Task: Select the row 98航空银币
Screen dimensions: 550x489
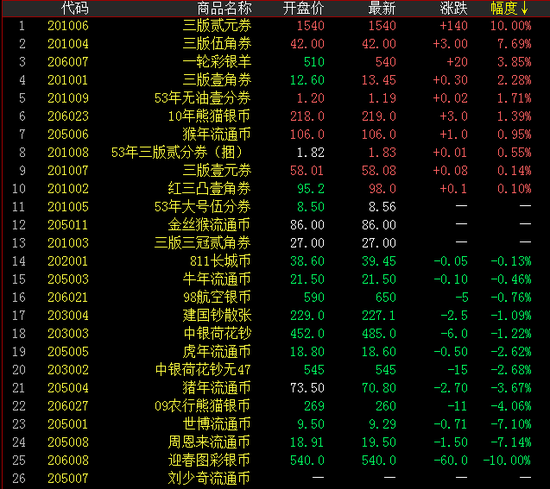Action: point(276,297)
